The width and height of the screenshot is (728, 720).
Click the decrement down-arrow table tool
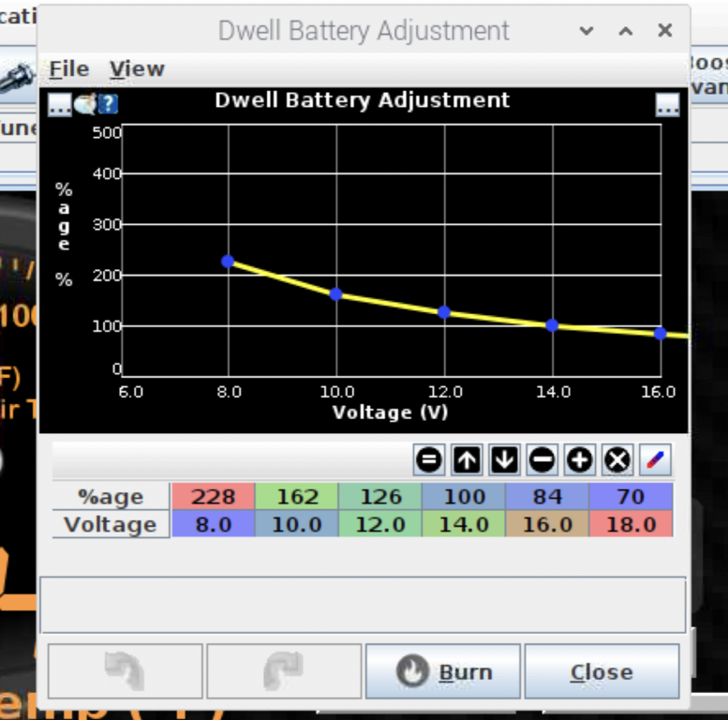pyautogui.click(x=504, y=460)
